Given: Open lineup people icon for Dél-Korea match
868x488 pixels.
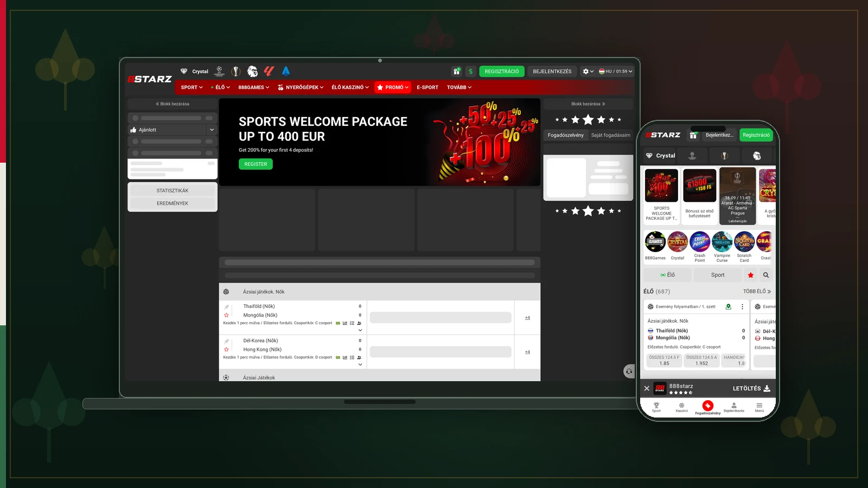Looking at the screenshot, I should 359,357.
